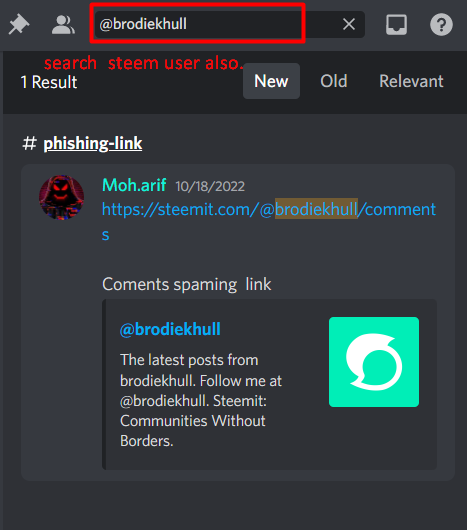This screenshot has height=530, width=467.
Task: Open Help via the question mark icon
Action: (441, 25)
